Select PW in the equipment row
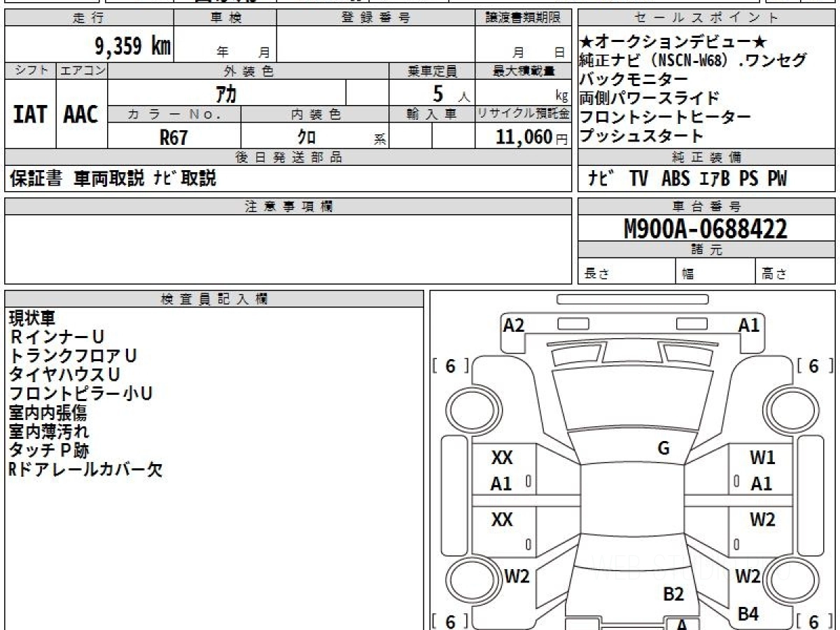The height and width of the screenshot is (630, 840). tap(777, 179)
